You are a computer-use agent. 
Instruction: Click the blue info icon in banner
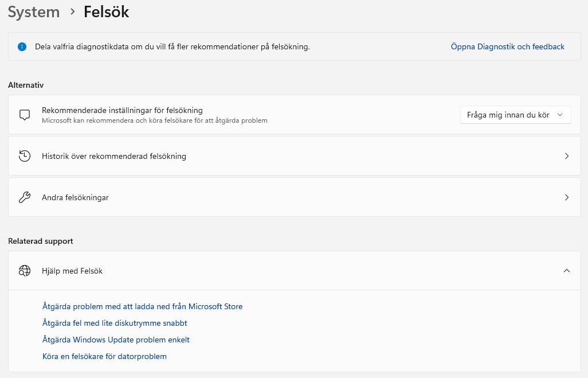[x=22, y=46]
